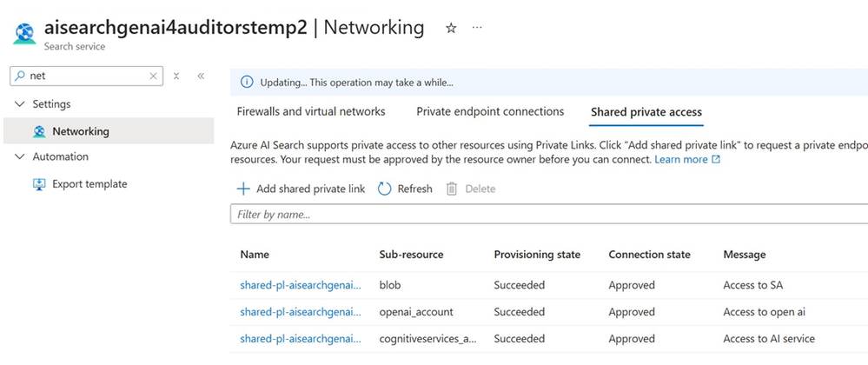Open the more options ellipsis menu
Viewport: 868px width, 365px height.
477,28
